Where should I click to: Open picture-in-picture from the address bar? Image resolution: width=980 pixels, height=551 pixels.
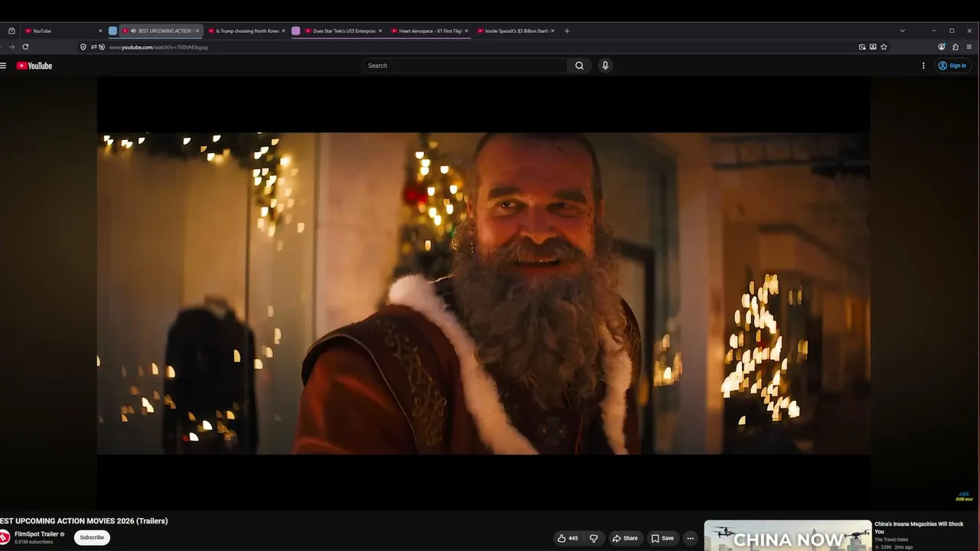[x=862, y=47]
